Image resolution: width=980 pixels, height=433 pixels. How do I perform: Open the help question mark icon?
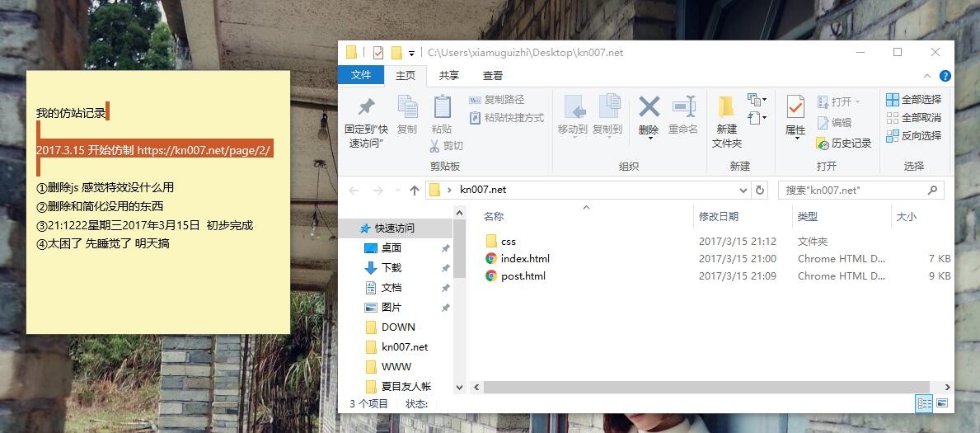(x=945, y=76)
